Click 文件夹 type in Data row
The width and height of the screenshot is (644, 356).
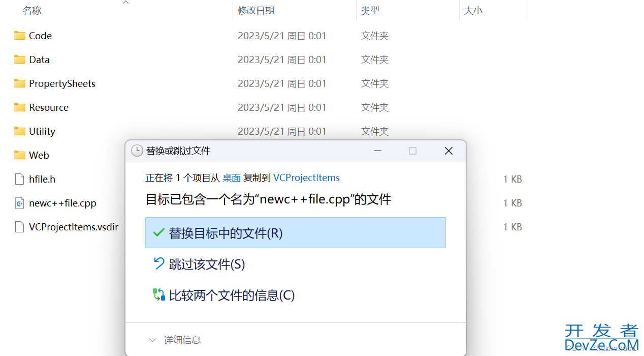[x=375, y=60]
